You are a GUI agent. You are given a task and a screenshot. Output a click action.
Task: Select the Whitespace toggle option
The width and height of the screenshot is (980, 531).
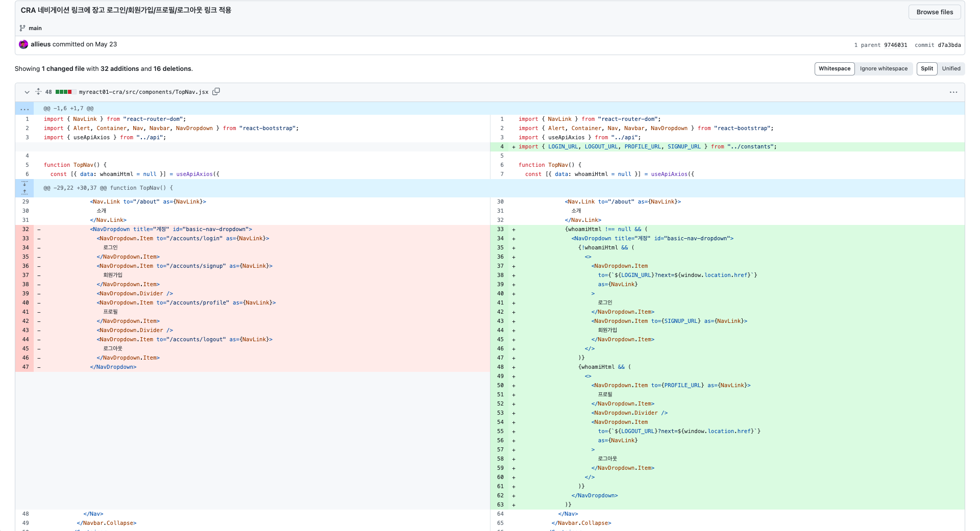835,69
